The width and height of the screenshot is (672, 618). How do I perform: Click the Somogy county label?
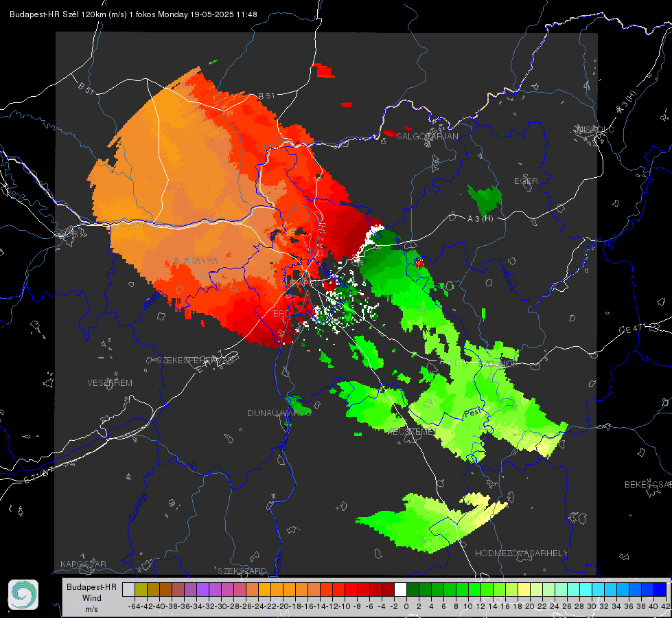137,507
